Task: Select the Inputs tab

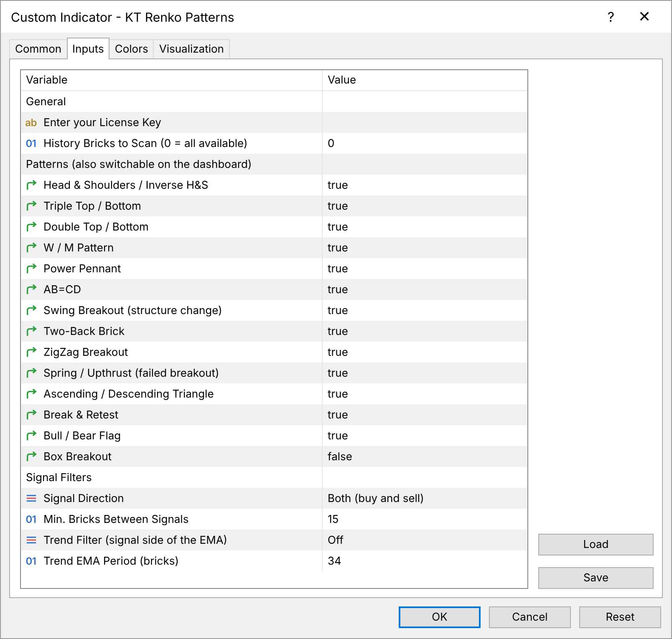Action: [x=88, y=48]
